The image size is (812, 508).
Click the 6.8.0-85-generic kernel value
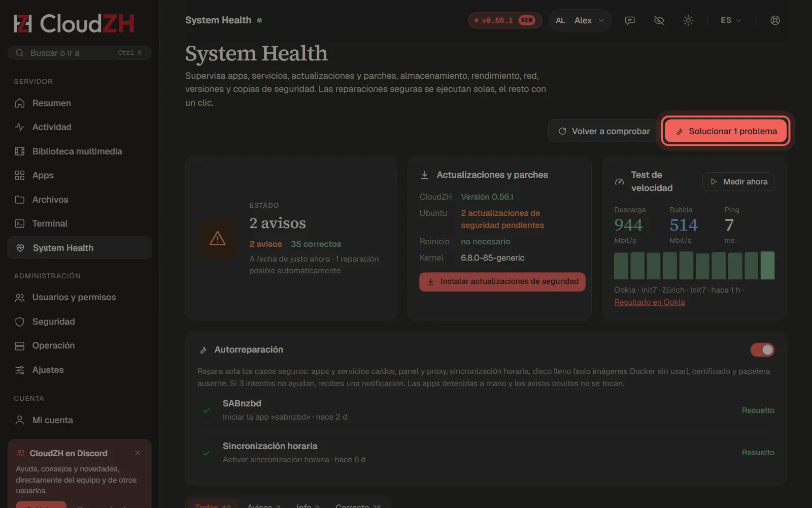click(492, 258)
